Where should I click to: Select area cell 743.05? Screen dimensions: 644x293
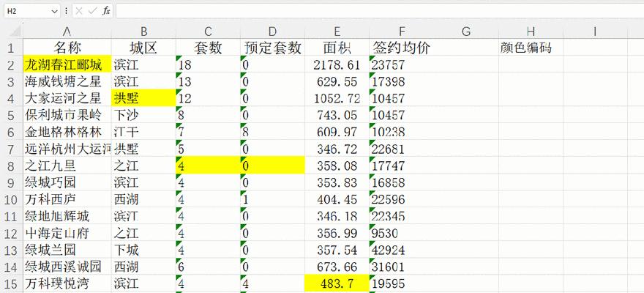[x=337, y=115]
